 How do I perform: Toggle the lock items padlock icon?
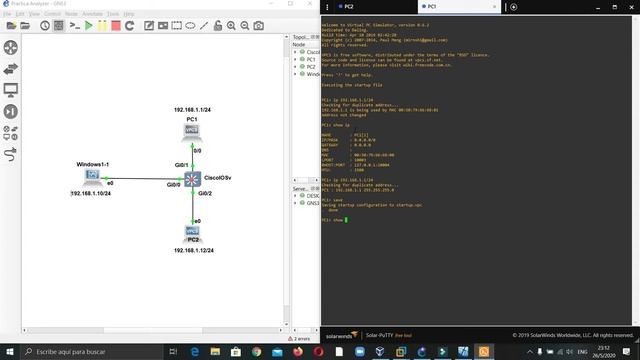(218, 26)
